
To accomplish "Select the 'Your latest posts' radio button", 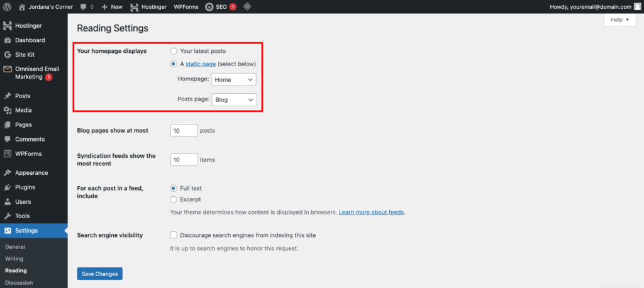I will [x=174, y=51].
